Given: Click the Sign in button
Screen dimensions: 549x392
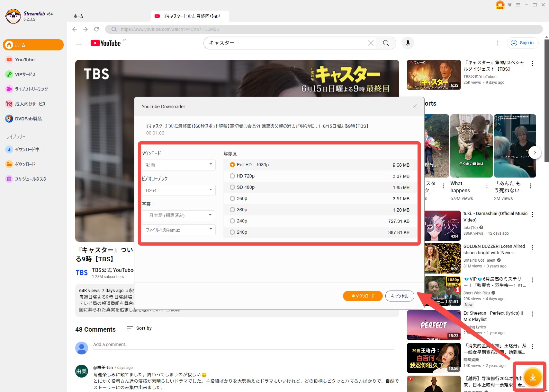Looking at the screenshot, I should click(x=523, y=43).
